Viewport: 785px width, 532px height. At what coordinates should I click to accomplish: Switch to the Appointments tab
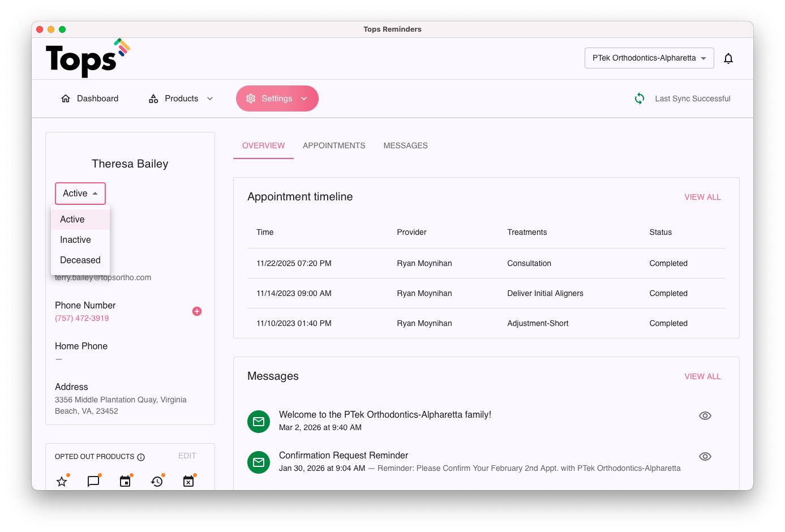(334, 145)
